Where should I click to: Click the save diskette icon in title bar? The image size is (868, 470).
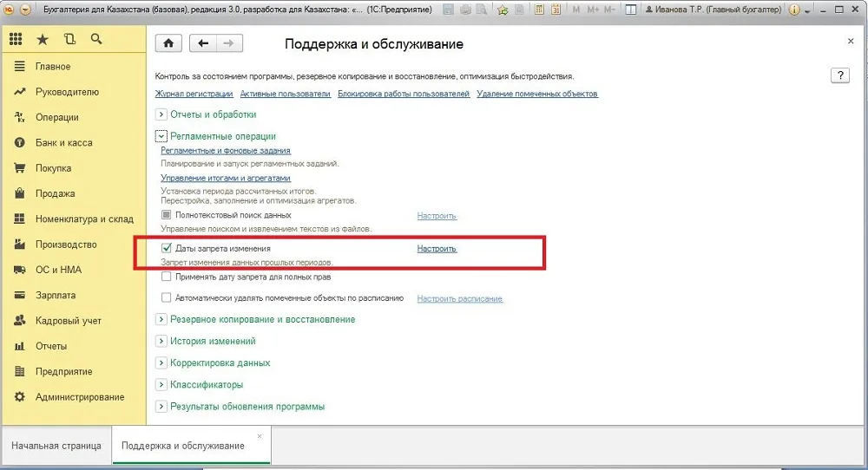449,10
